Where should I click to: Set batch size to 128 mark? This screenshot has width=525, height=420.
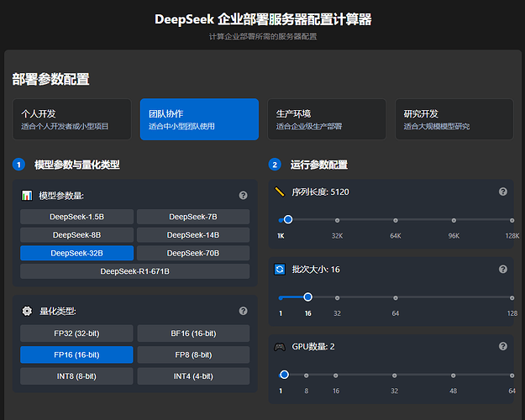[x=512, y=297]
